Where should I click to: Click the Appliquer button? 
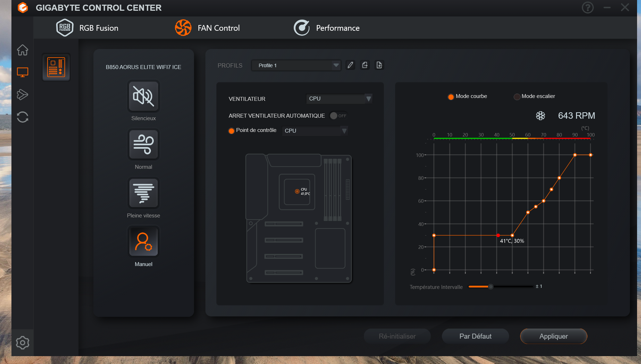[553, 336]
